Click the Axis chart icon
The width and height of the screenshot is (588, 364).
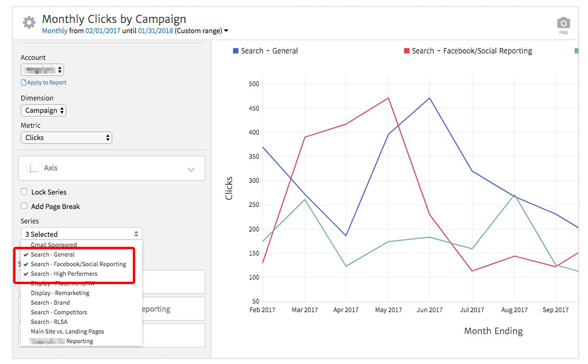pos(33,168)
